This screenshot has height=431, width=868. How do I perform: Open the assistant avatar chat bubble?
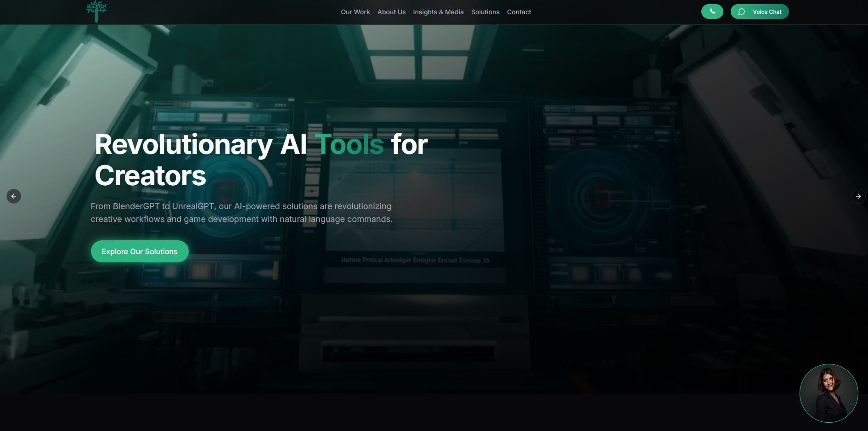(829, 393)
